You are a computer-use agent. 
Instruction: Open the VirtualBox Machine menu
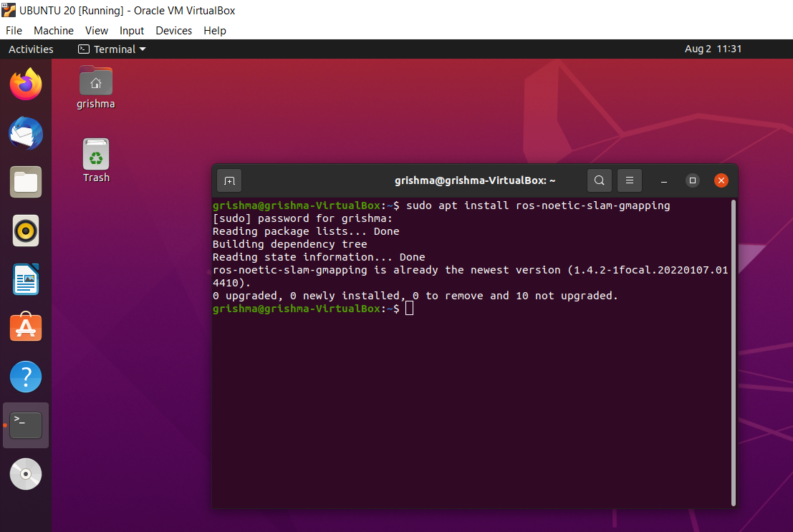coord(54,30)
